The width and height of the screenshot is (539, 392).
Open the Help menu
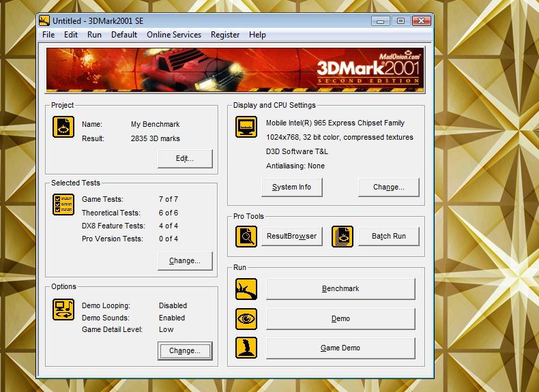[257, 35]
